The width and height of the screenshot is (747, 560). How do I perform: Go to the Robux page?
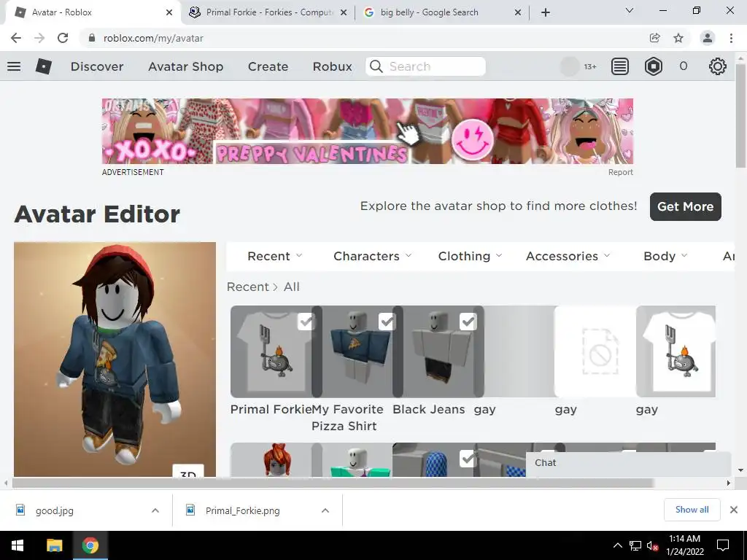(333, 66)
